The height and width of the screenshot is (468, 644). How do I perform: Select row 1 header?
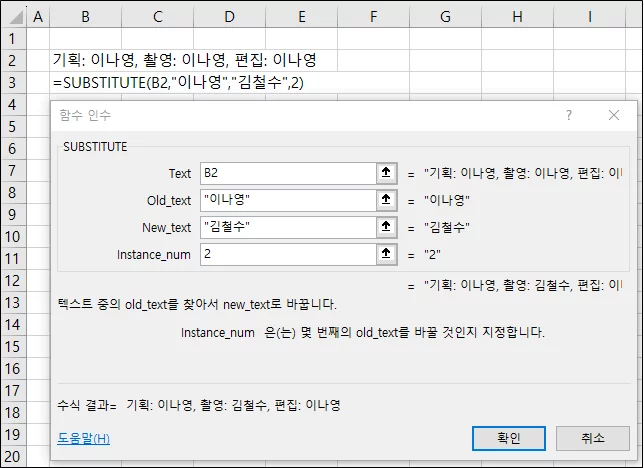coord(14,39)
